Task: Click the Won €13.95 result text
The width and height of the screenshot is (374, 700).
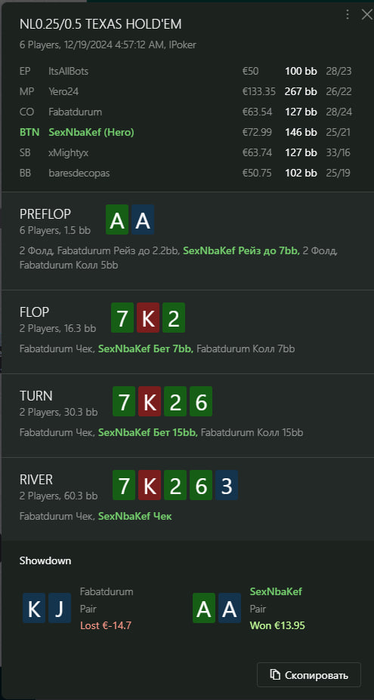Action: [277, 625]
